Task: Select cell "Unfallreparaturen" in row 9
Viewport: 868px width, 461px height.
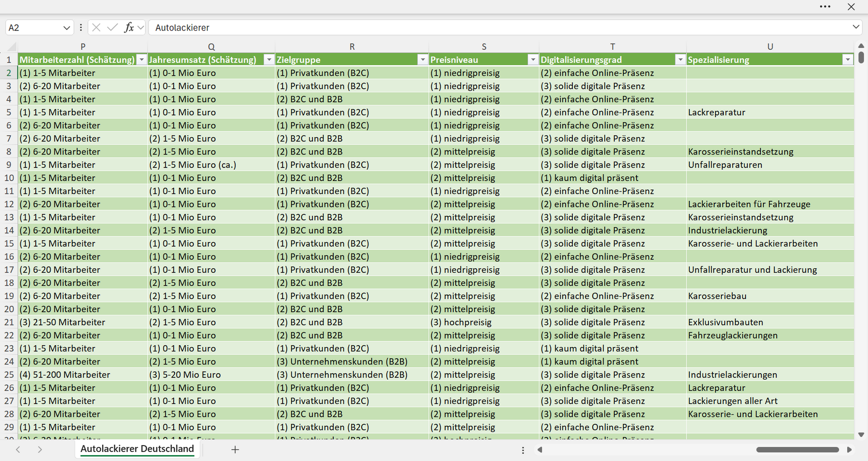Action: (x=770, y=165)
